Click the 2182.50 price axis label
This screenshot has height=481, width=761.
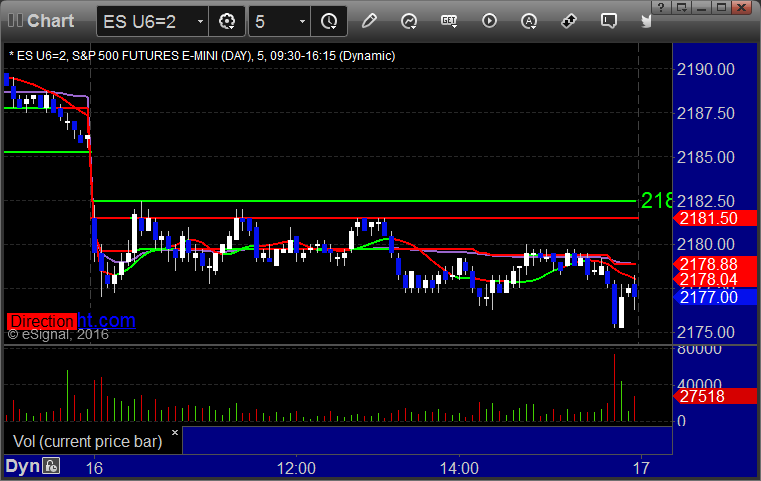coord(705,201)
